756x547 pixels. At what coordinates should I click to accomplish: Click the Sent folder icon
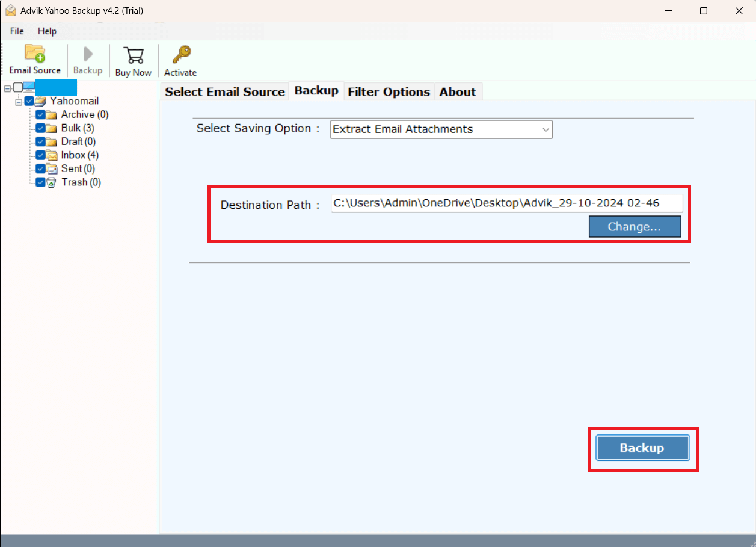[x=52, y=168]
